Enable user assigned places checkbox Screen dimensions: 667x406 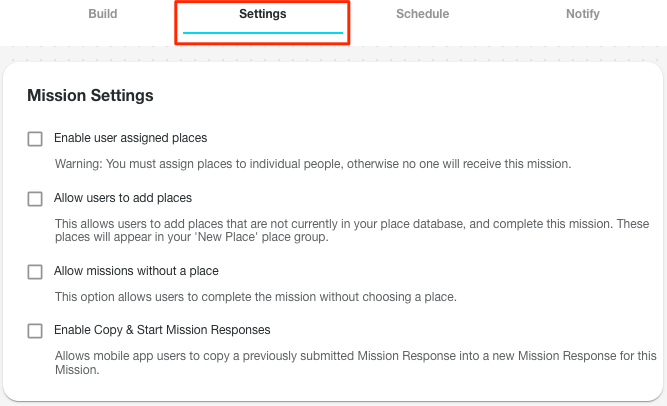point(35,139)
